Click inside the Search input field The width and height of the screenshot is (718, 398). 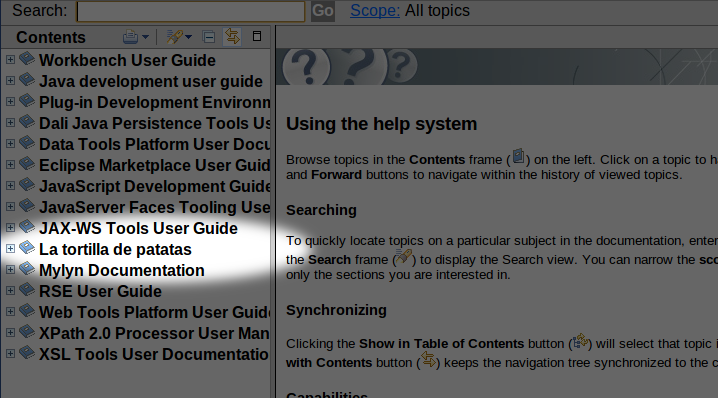(x=191, y=11)
